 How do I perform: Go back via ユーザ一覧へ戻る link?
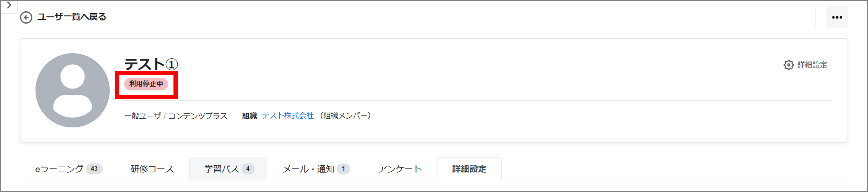72,17
